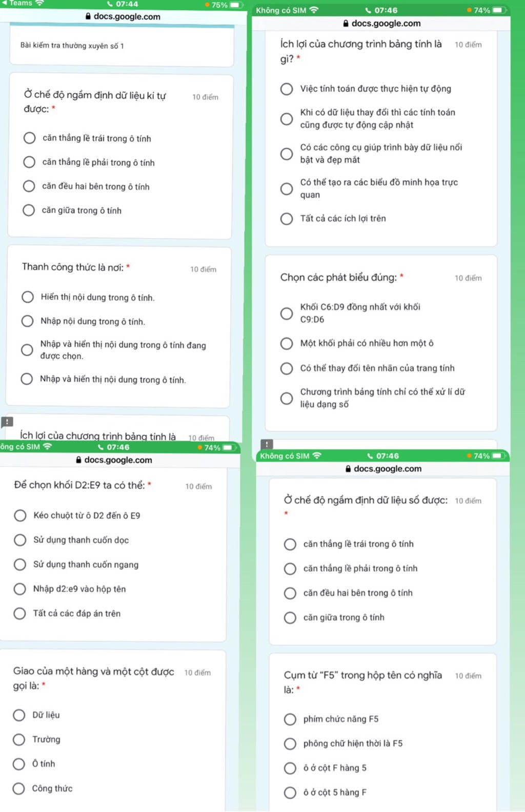Screen dimensions: 525x812
Task: Click the report icon below 'Chọn các phát biểu đúng' card
Action: (x=267, y=444)
